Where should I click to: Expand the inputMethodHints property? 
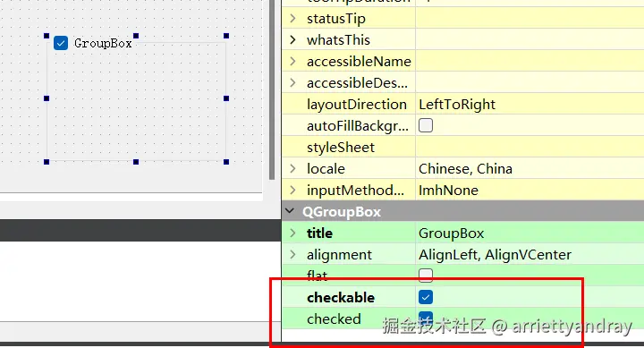(x=292, y=191)
